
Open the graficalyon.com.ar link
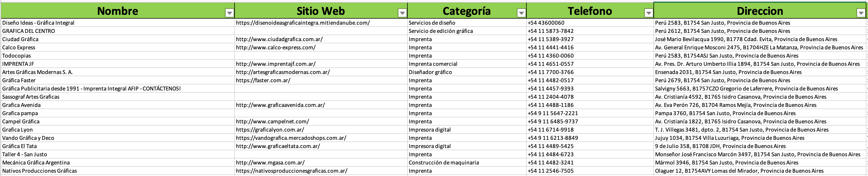(270, 130)
